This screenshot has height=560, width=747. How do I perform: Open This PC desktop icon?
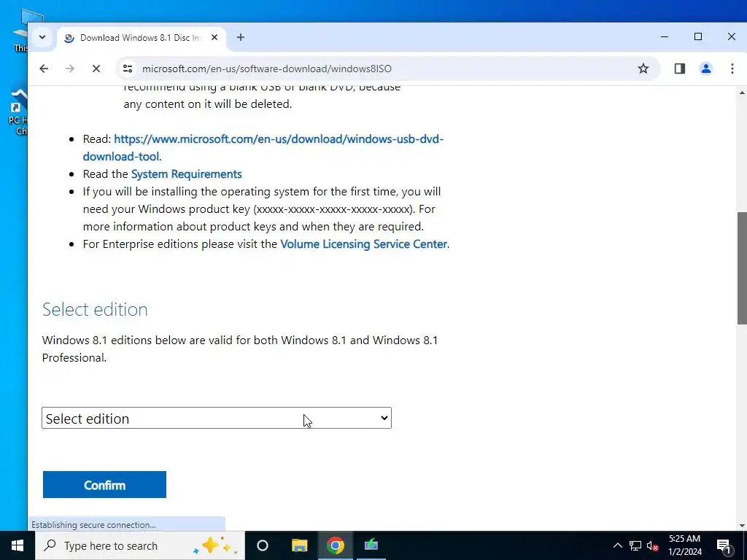[21, 29]
